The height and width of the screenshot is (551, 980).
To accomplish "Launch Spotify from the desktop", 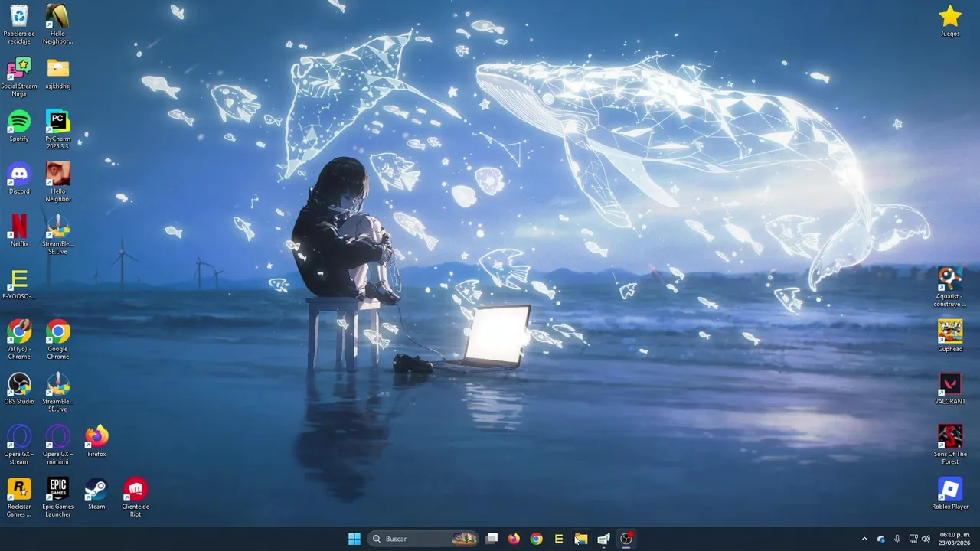I will (x=19, y=126).
